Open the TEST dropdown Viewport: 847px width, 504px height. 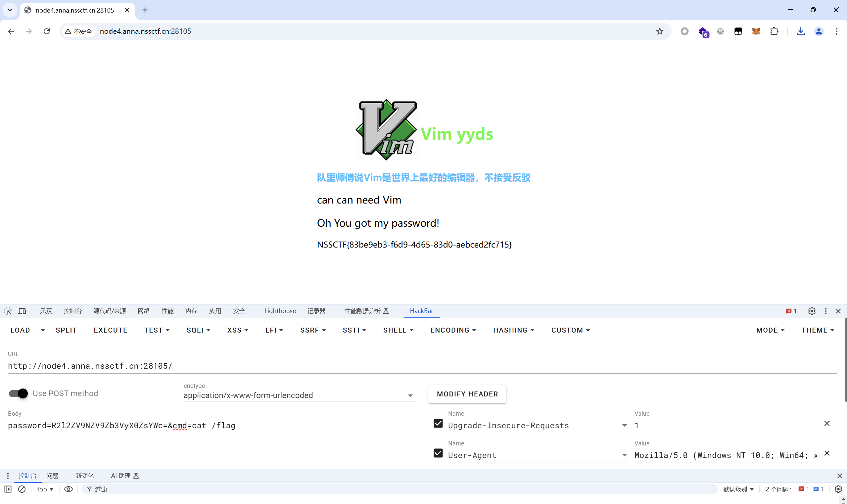[x=157, y=330]
